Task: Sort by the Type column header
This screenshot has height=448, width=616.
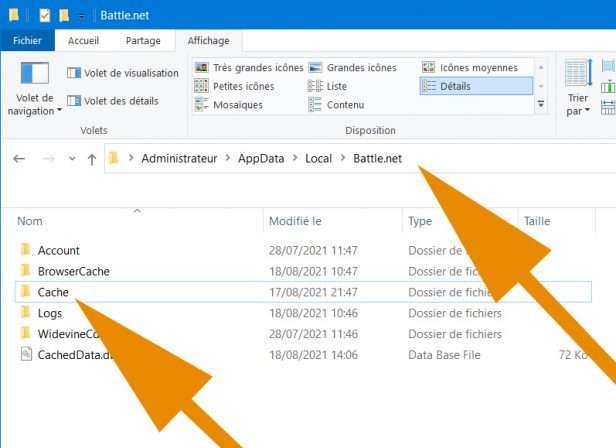Action: (420, 221)
